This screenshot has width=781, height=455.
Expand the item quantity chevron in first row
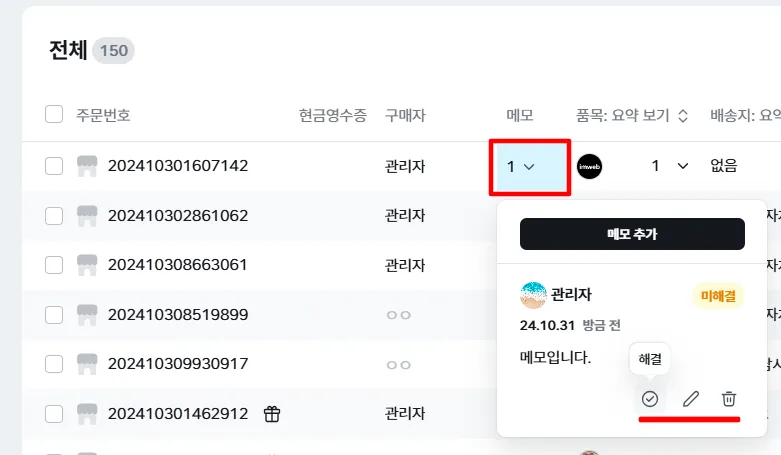pos(683,166)
